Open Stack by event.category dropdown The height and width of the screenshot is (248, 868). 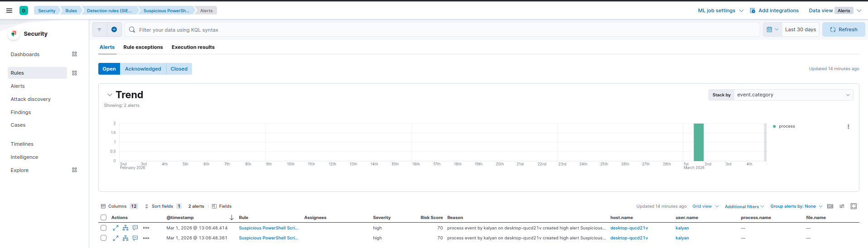[793, 95]
